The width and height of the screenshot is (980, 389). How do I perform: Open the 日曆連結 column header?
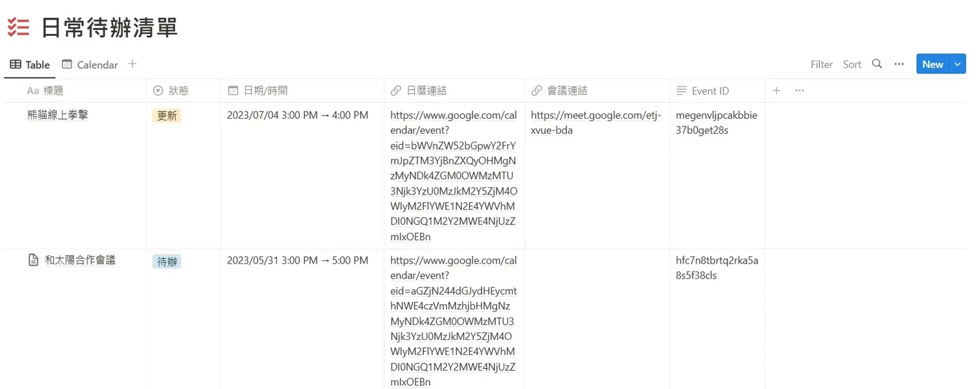point(455,91)
